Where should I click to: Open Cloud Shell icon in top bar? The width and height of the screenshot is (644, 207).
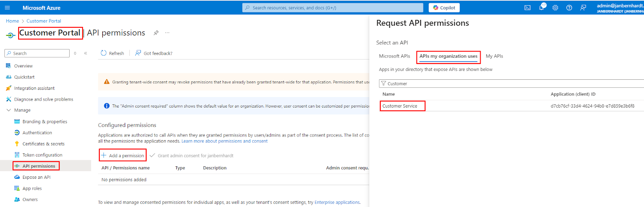(x=527, y=8)
